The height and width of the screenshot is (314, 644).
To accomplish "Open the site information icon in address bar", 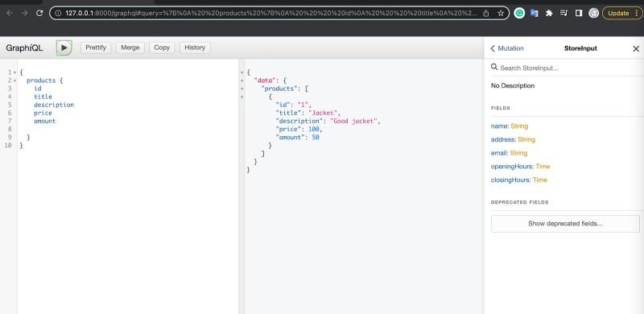I will coord(58,13).
